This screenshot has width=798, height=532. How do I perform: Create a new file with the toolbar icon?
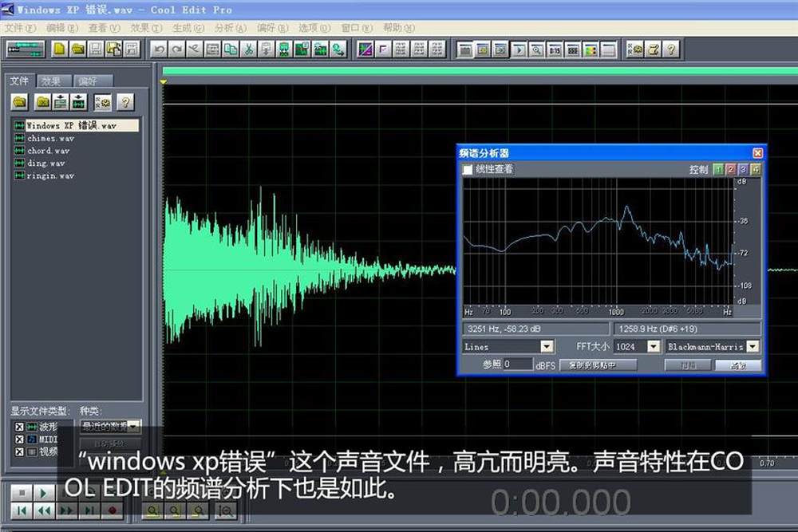pyautogui.click(x=60, y=49)
